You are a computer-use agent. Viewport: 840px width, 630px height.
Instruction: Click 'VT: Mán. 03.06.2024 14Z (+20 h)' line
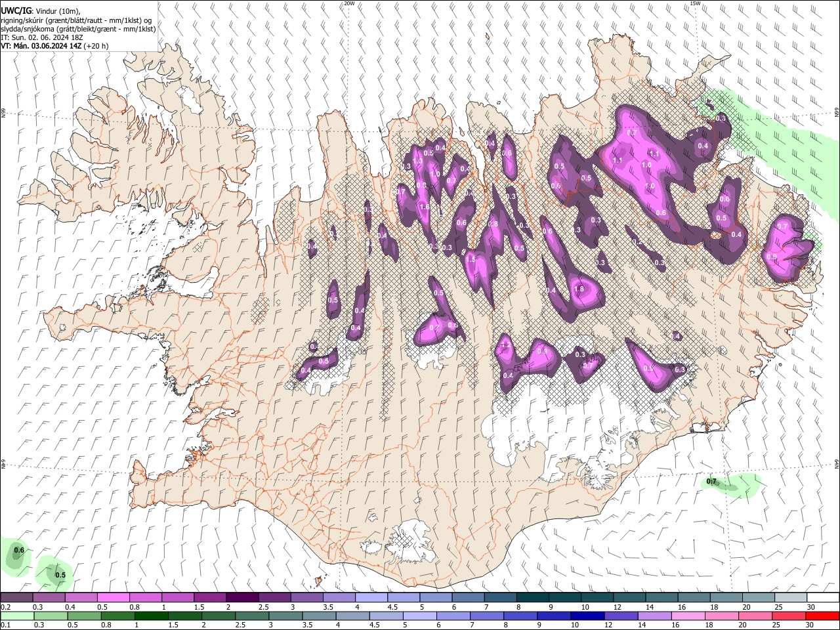click(x=54, y=46)
